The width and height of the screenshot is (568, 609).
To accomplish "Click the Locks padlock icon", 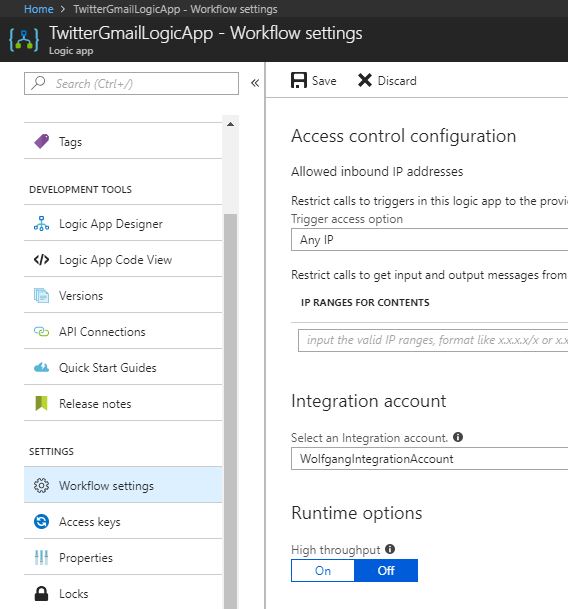I will pos(42,593).
